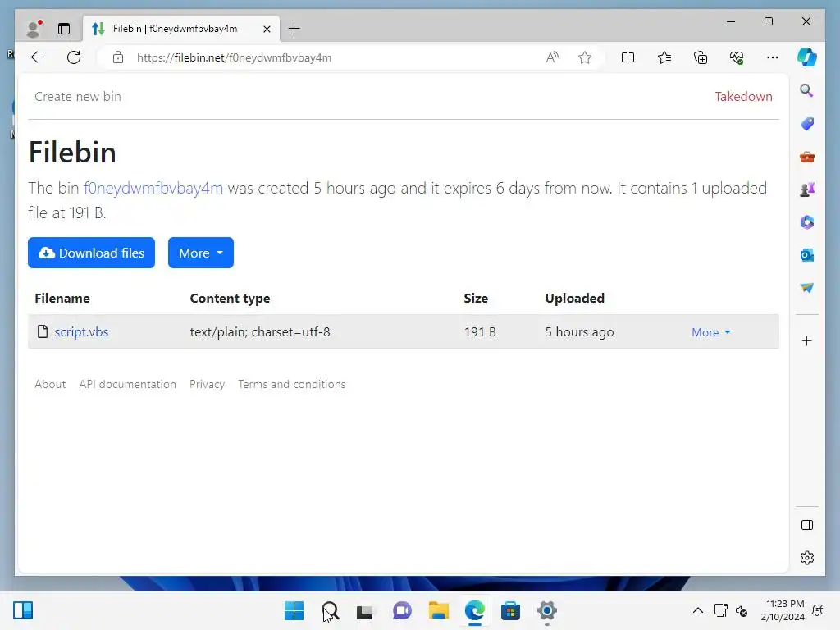840x630 pixels.
Task: Open script.vbs file link
Action: click(81, 331)
